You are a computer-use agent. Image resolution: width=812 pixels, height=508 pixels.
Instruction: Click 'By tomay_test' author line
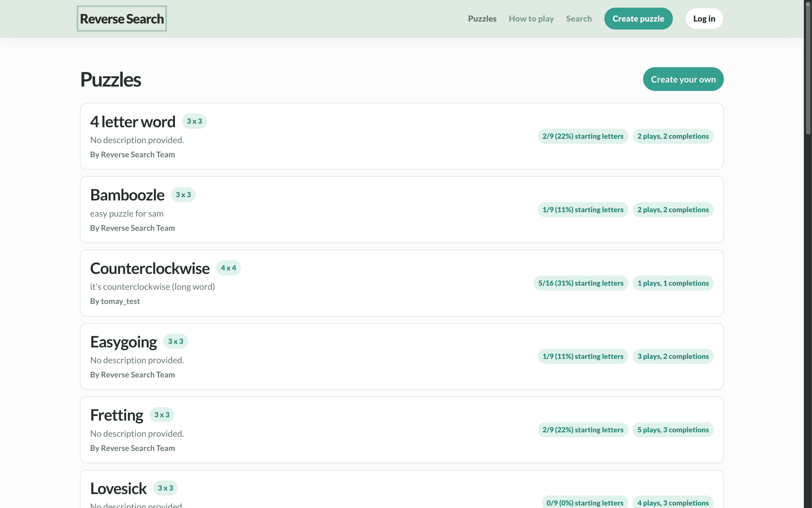point(115,301)
